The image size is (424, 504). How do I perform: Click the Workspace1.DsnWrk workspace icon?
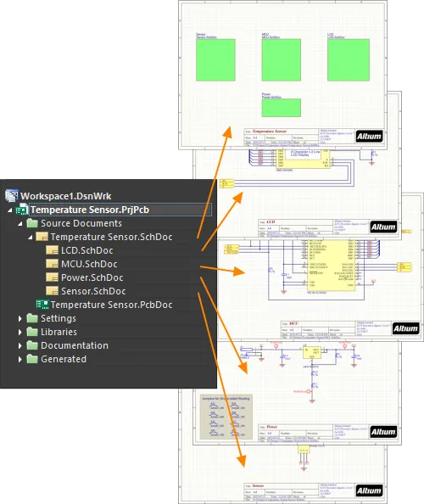[12, 196]
